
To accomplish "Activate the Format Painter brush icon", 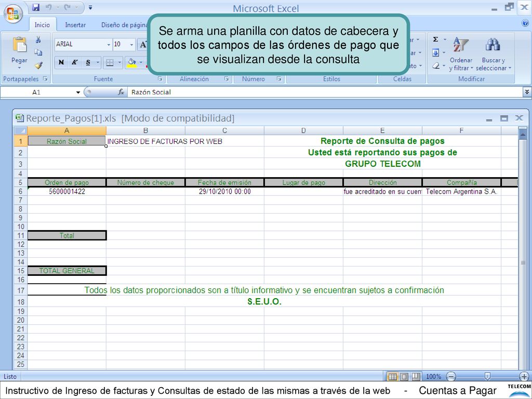I will [38, 65].
